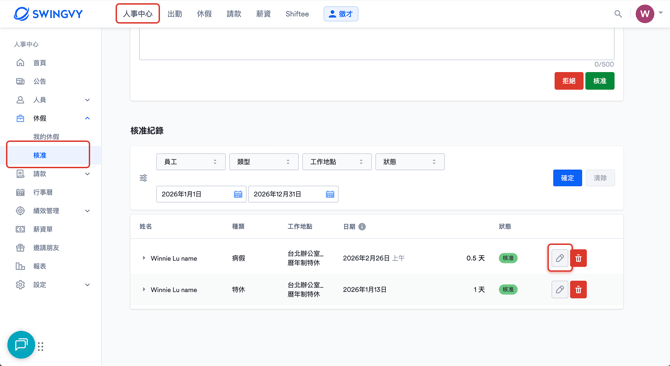Switch to the 休假 top tab
Viewport: 670px width, 366px height.
pos(204,14)
